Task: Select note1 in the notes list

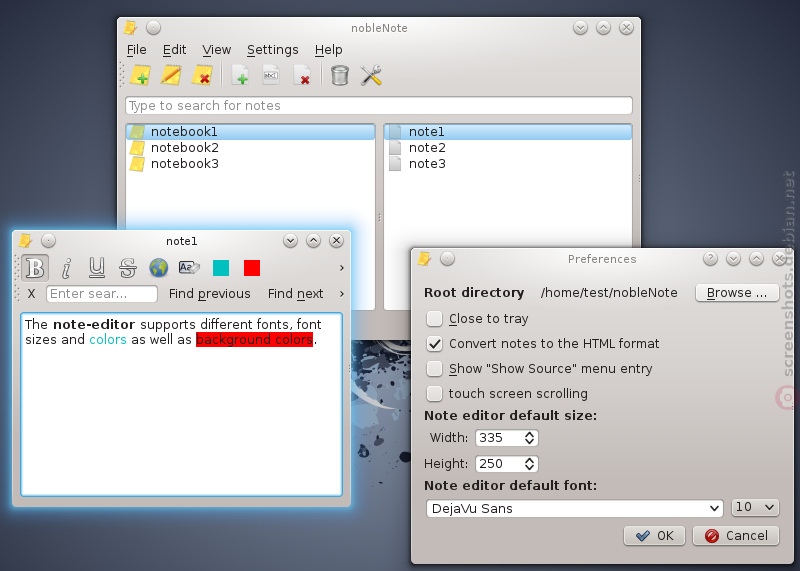Action: [x=508, y=132]
